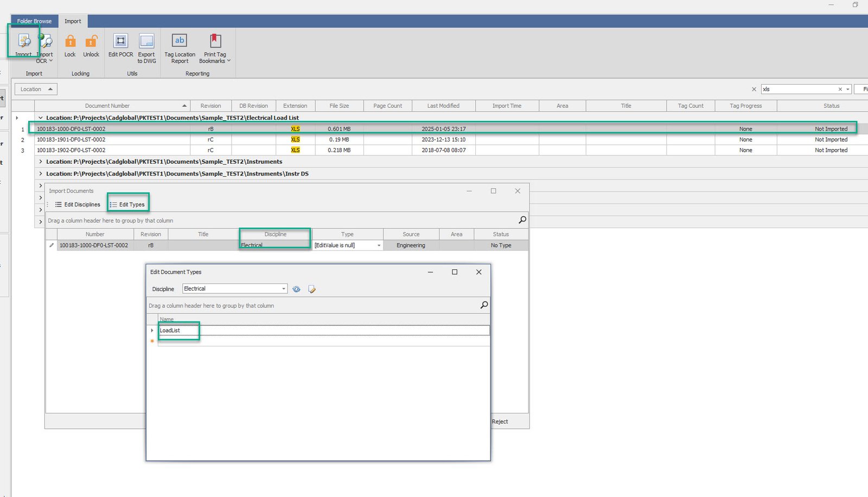868x497 pixels.
Task: Collapse the Electrical Load List location group
Action: [x=41, y=118]
